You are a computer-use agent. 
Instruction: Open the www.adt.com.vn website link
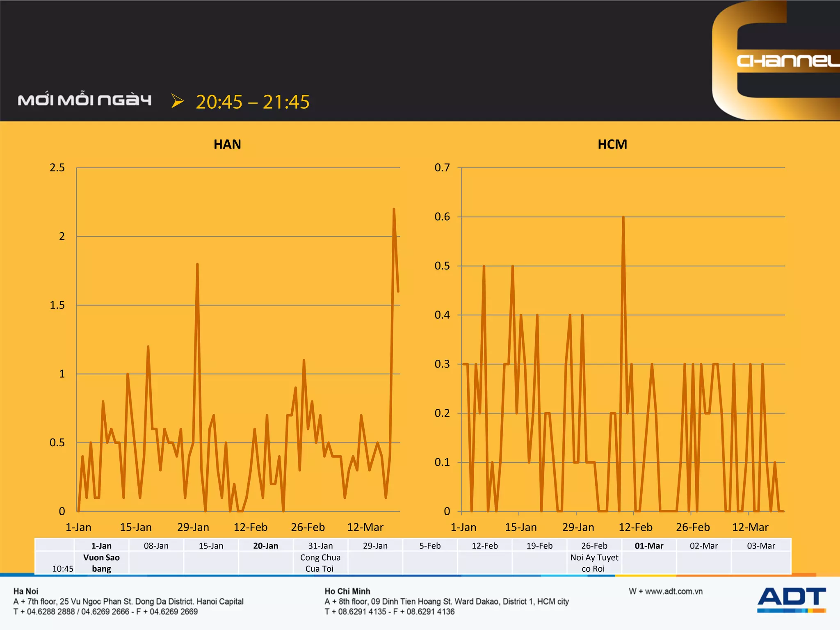[673, 591]
